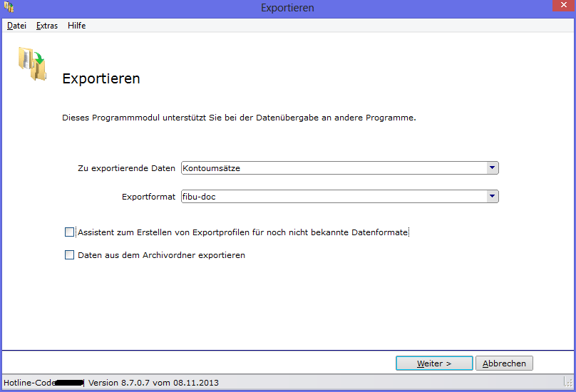Enable the Exportprofil-Assistent checkbox
The image size is (576, 392).
69,232
